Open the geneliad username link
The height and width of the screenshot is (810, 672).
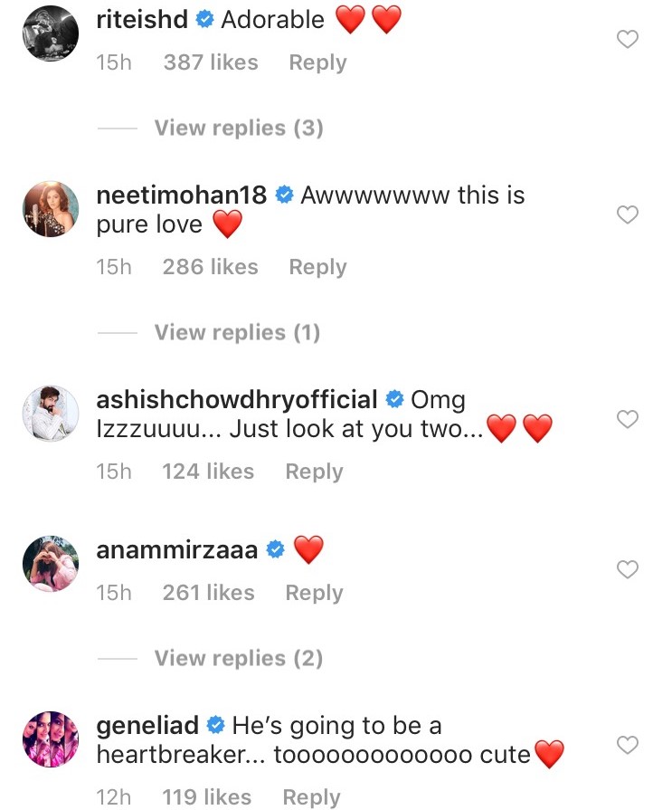point(147,725)
